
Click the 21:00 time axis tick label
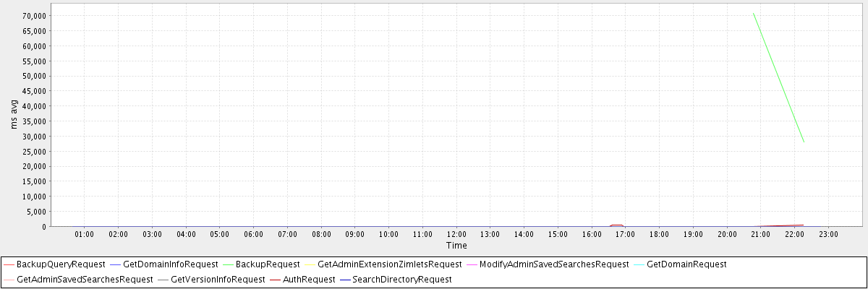click(x=761, y=234)
